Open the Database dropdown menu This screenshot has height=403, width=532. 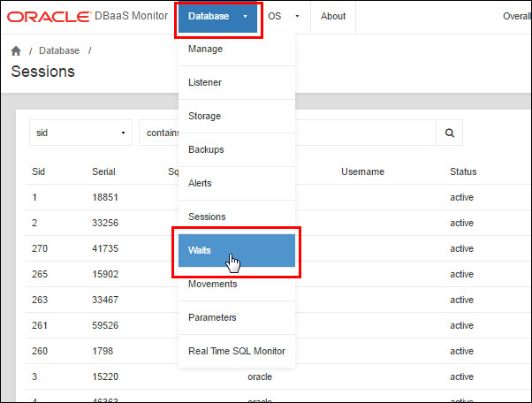coord(217,16)
